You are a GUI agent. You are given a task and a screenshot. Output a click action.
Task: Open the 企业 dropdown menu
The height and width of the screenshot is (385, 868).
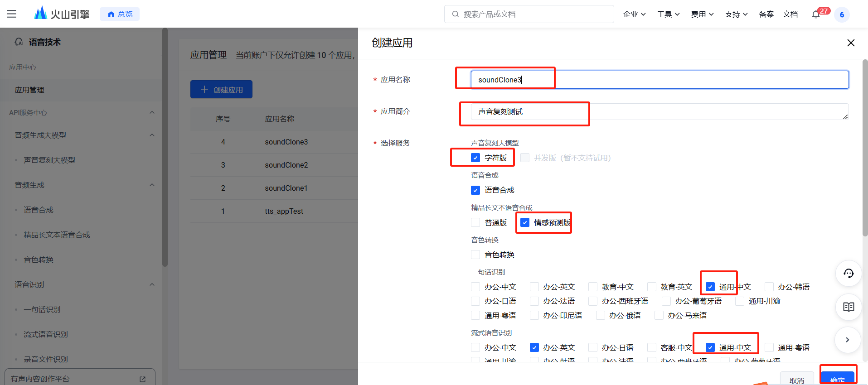(x=634, y=14)
